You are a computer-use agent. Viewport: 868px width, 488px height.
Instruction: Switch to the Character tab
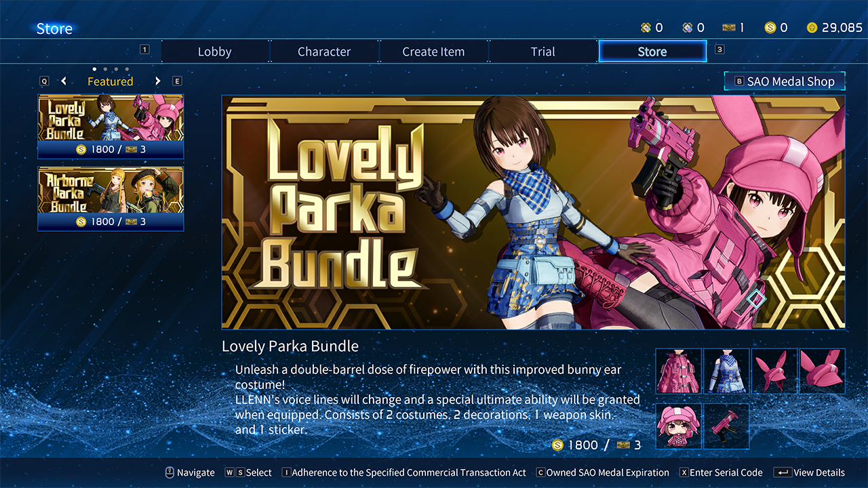(324, 52)
